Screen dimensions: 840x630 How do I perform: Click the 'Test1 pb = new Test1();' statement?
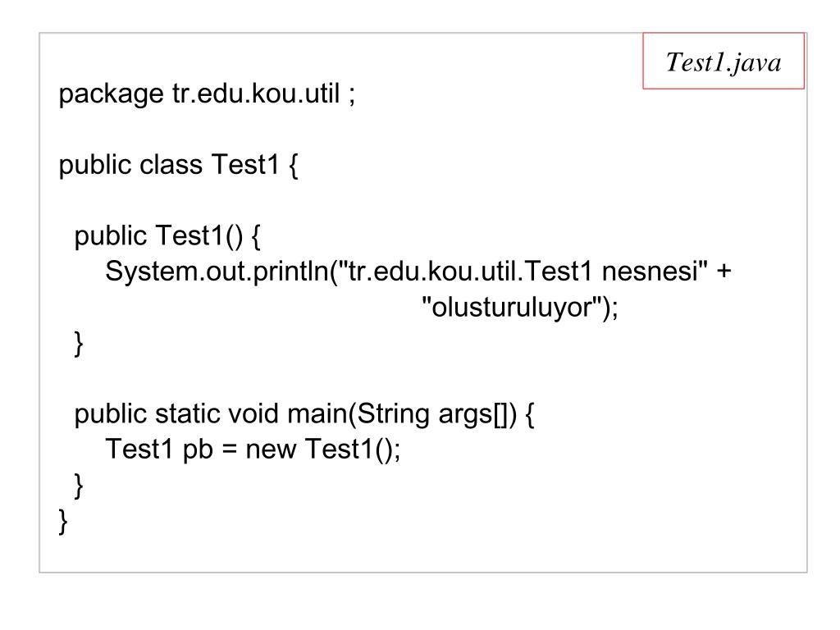253,449
